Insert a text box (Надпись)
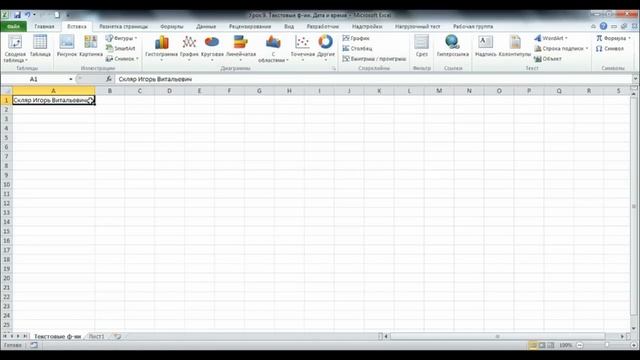 pyautogui.click(x=486, y=46)
